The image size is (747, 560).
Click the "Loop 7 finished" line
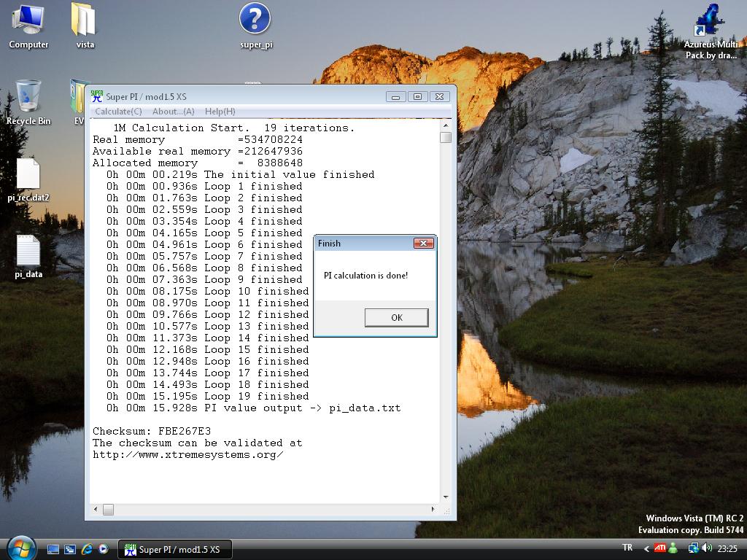point(204,257)
